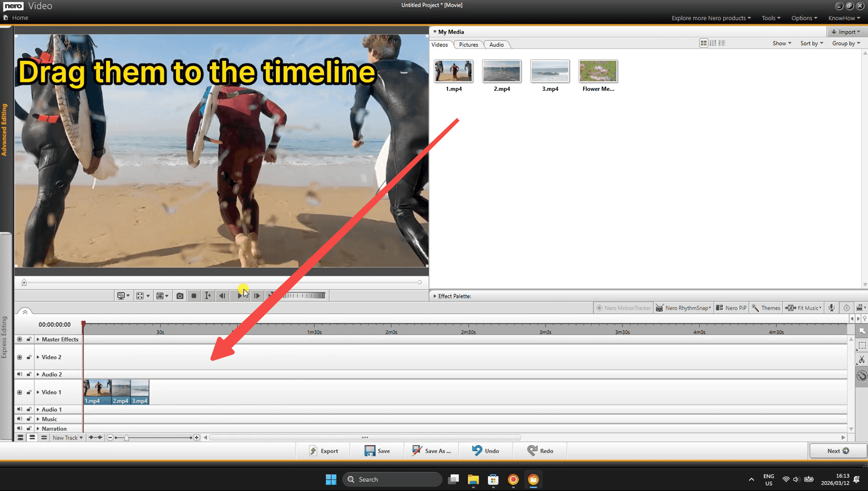Viewport: 868px width, 491px height.
Task: Switch to the Pictures tab
Action: (x=468, y=45)
